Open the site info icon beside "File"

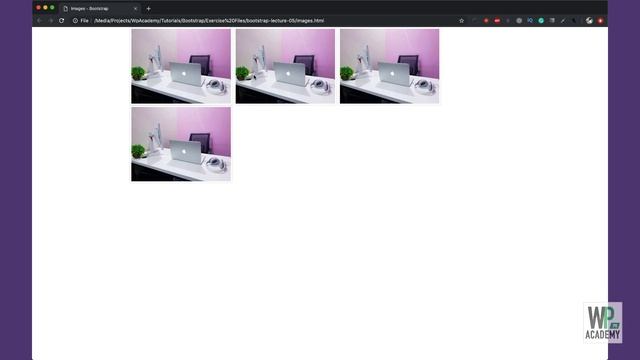(x=75, y=20)
